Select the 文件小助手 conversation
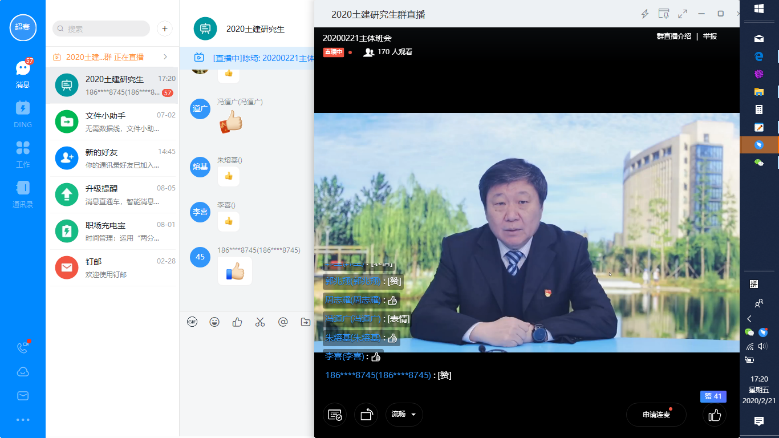The width and height of the screenshot is (779, 438). 112,122
